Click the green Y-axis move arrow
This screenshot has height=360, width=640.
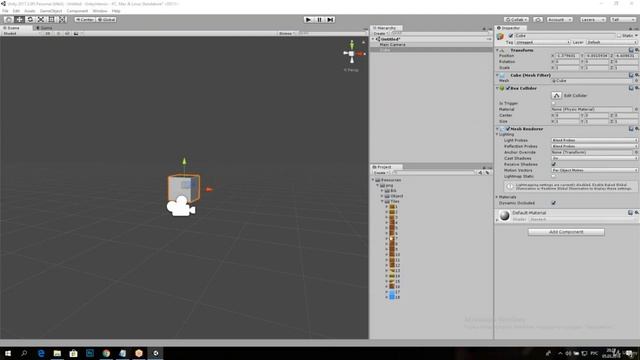point(184,161)
